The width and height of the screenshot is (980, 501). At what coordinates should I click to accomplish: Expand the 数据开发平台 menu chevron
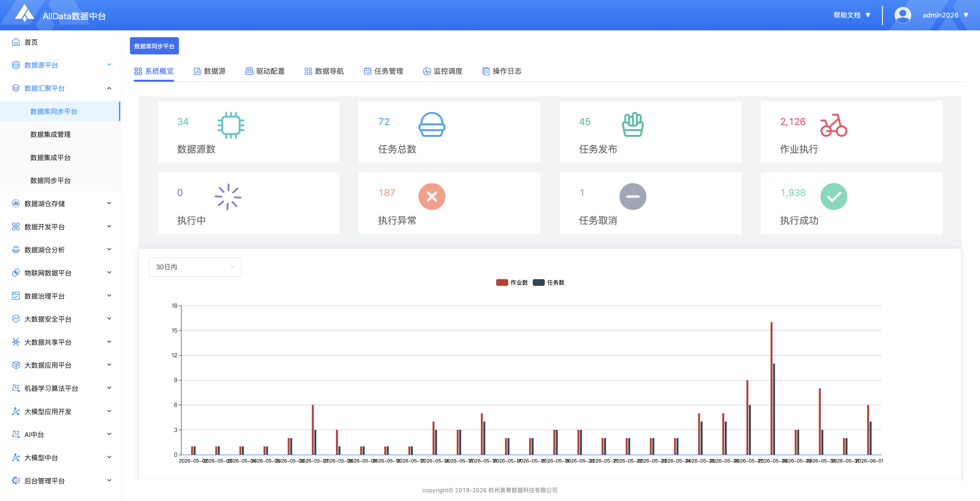tap(109, 226)
